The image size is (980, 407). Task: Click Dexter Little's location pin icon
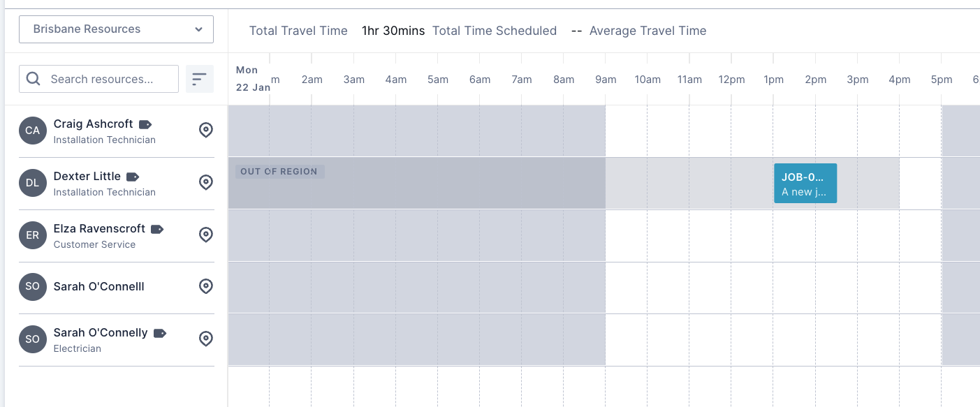coord(205,183)
